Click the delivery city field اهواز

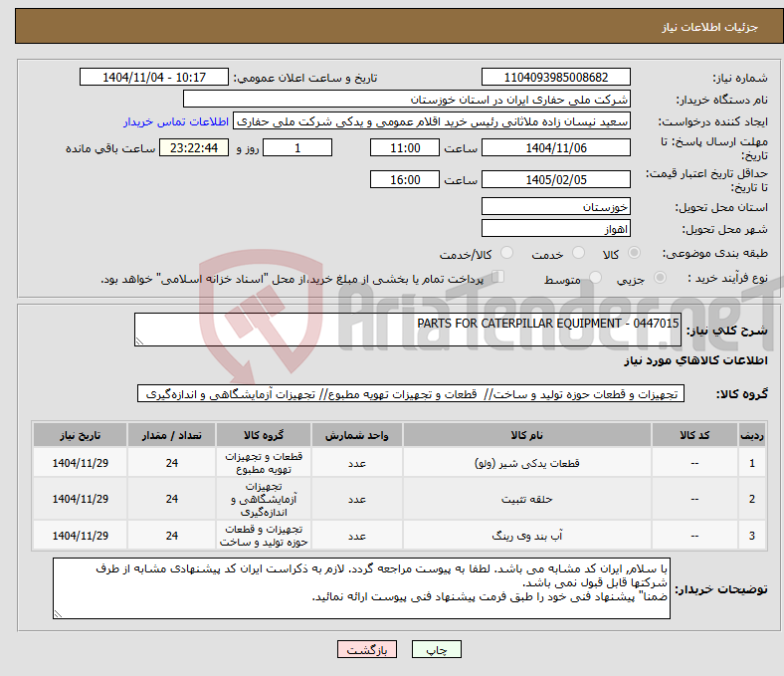[556, 228]
